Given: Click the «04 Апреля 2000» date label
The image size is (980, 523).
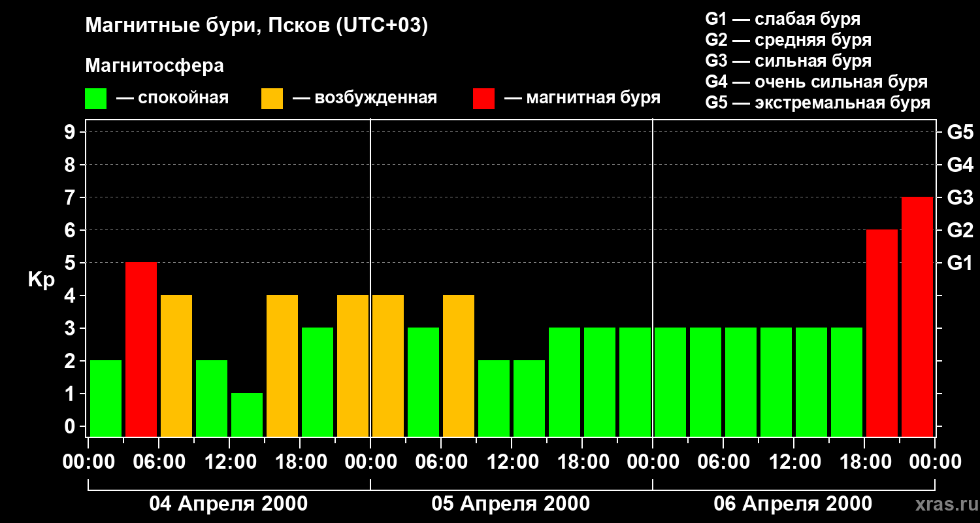Looking at the screenshot, I should (229, 504).
